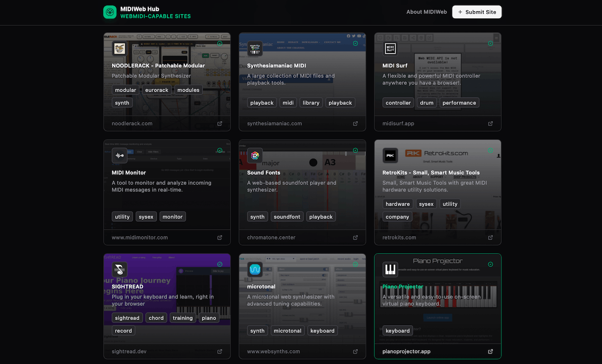
Task: Click the www.websynths.com URL text
Action: 273,351
